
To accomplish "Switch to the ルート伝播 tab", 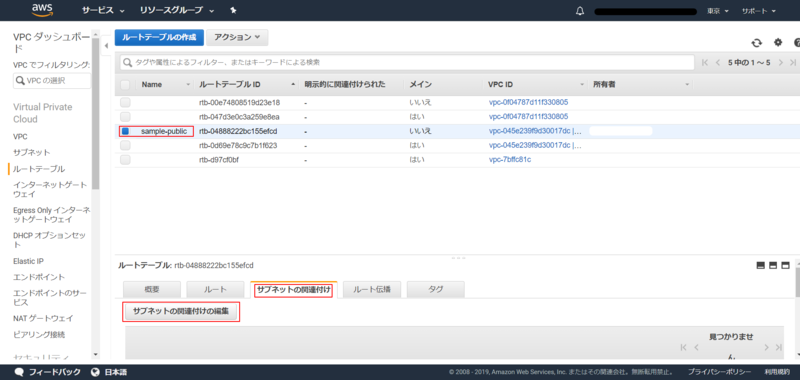I will click(x=372, y=289).
